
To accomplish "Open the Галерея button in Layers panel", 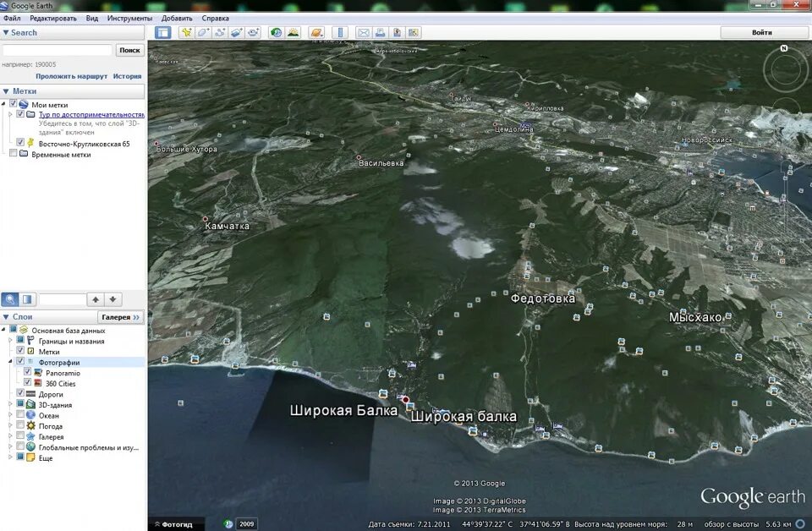I will point(120,317).
